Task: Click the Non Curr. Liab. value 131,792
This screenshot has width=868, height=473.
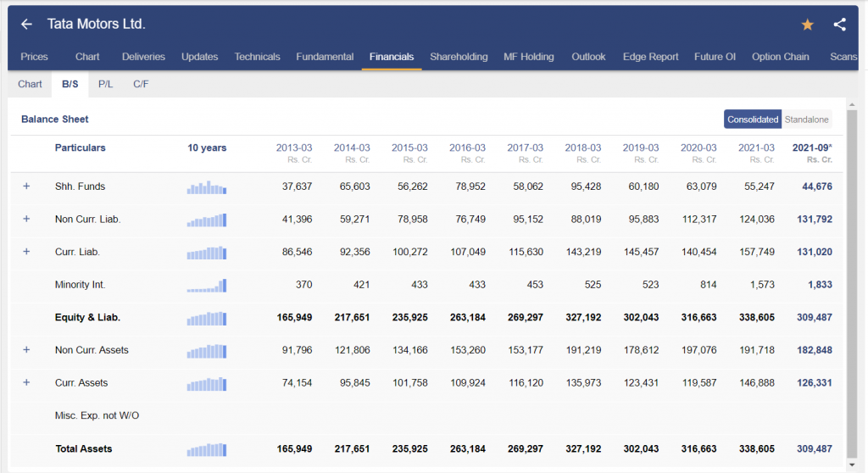Action: [815, 220]
